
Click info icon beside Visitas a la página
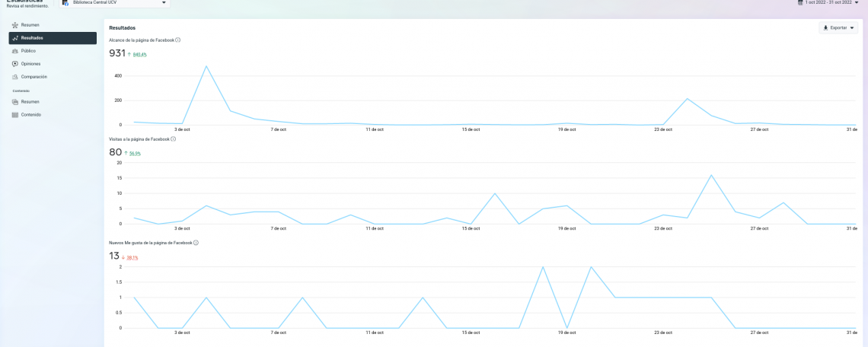[174, 139]
